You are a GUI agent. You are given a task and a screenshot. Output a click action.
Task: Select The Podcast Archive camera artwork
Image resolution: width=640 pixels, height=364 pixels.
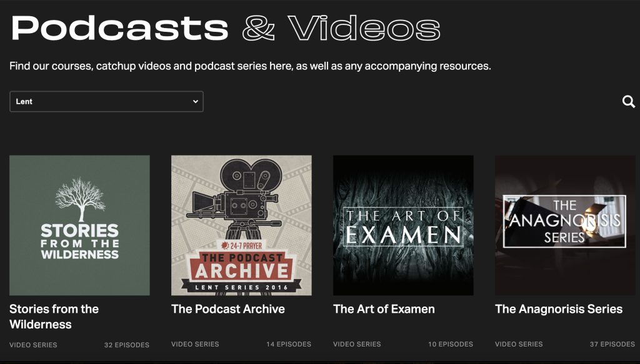coord(241,225)
